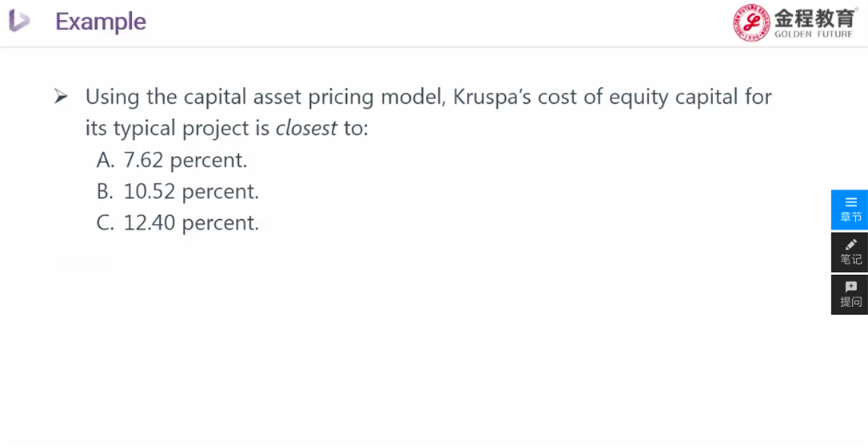The height and width of the screenshot is (447, 868).
Task: Click the 章节 label on the blue button
Action: (851, 218)
